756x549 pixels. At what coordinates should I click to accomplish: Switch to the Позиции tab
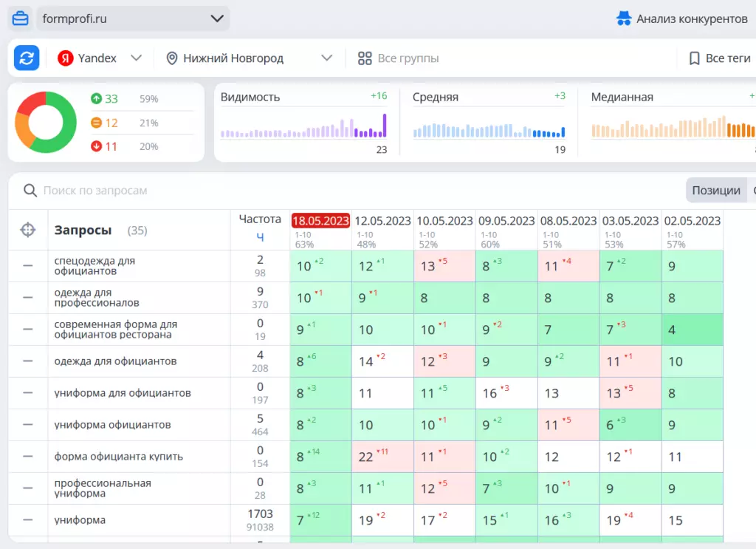[x=716, y=191]
